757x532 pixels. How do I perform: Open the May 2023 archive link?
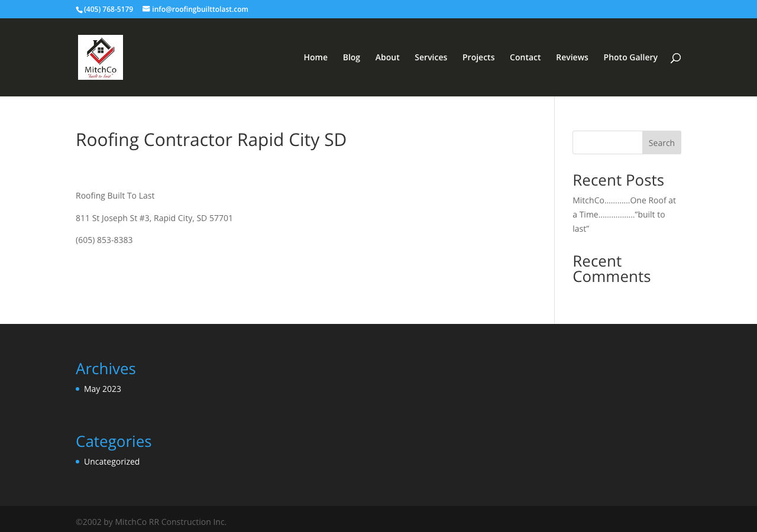(x=102, y=389)
